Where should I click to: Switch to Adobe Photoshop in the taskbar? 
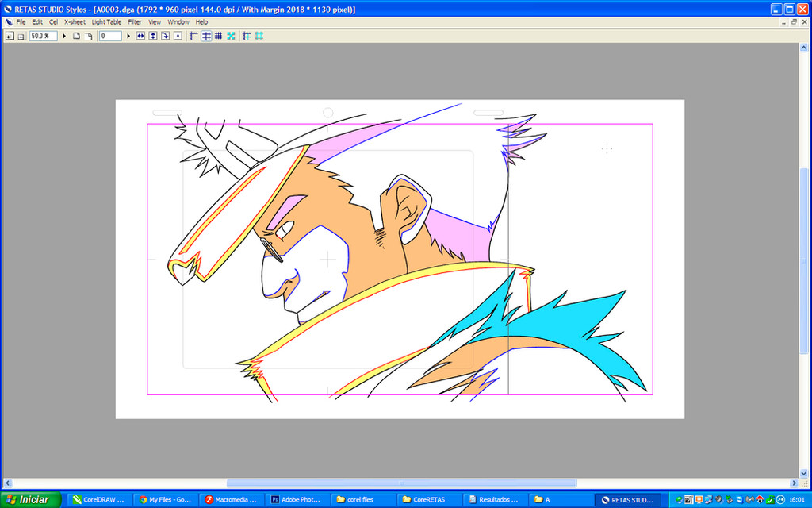click(x=297, y=500)
